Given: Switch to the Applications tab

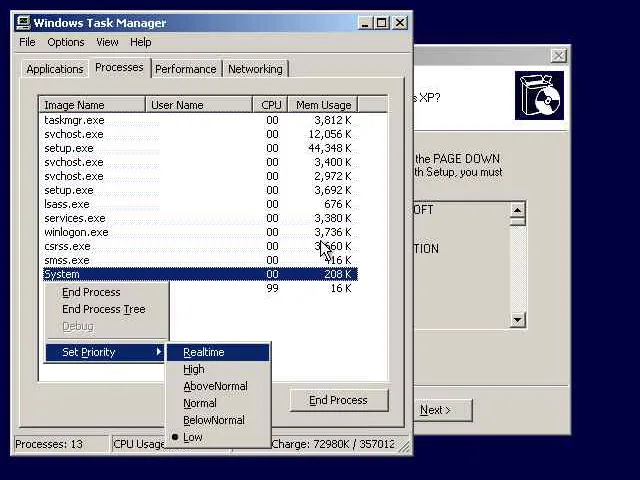Looking at the screenshot, I should click(55, 69).
